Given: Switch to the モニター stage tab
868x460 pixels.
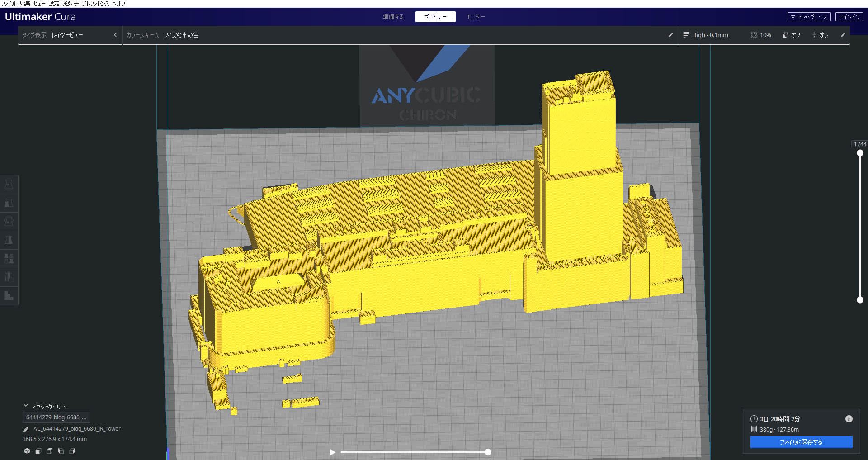Looking at the screenshot, I should click(x=476, y=17).
